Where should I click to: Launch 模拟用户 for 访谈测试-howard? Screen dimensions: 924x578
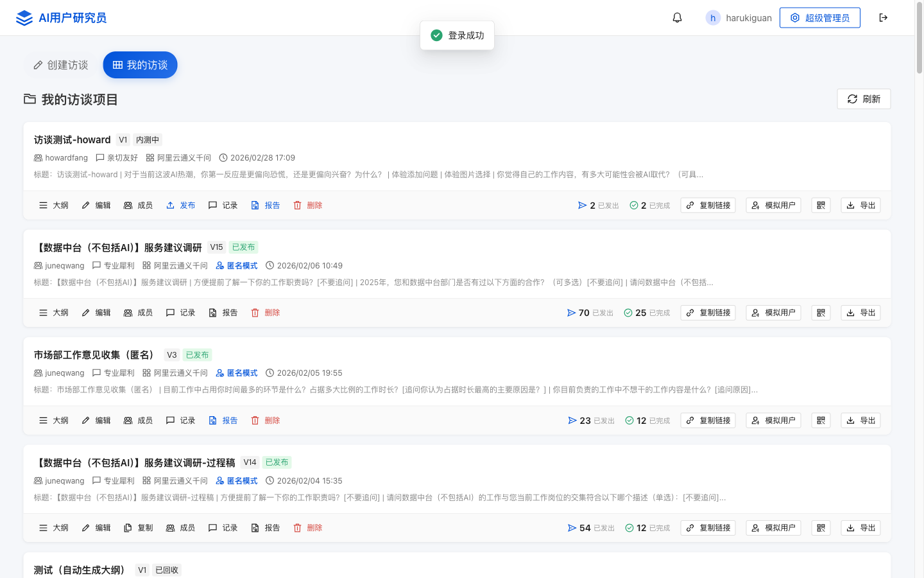point(773,205)
